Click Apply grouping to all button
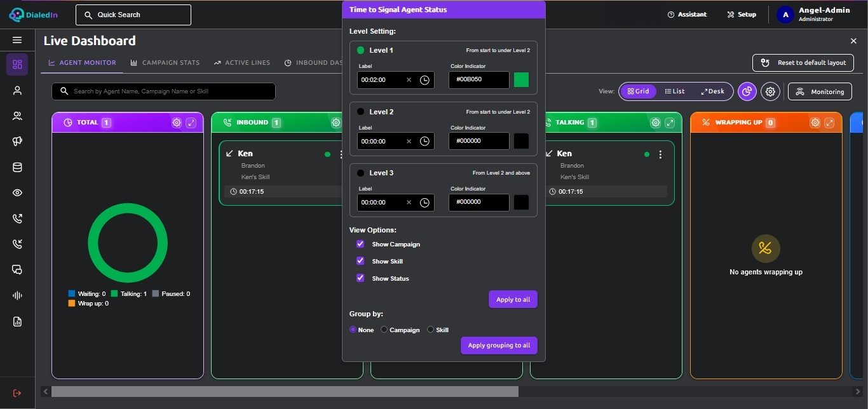This screenshot has width=868, height=409. click(499, 345)
